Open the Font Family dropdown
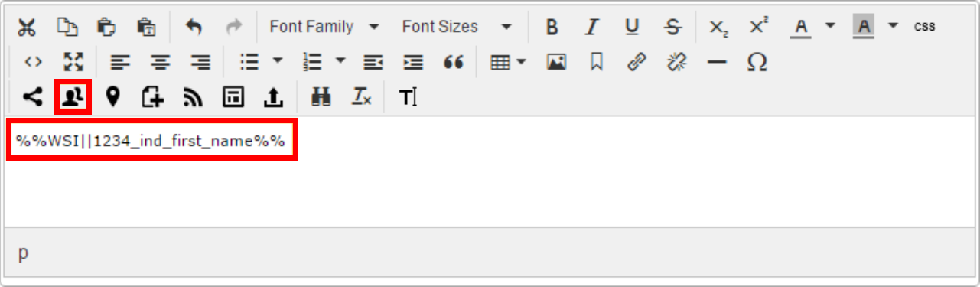 pos(324,27)
